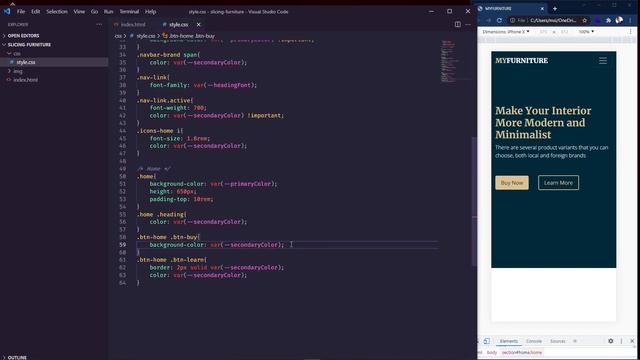Close the MYFURNITURE browser tab
640x360 pixels.
(542, 8)
